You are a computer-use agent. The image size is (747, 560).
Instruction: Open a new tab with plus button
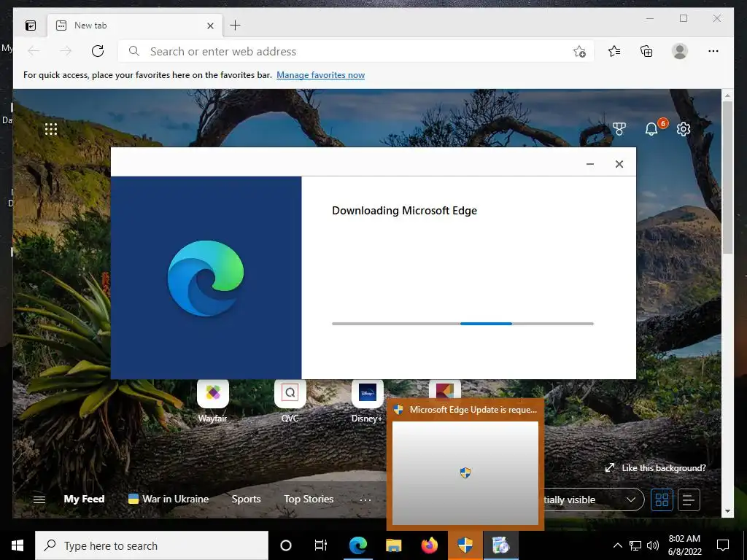(235, 26)
